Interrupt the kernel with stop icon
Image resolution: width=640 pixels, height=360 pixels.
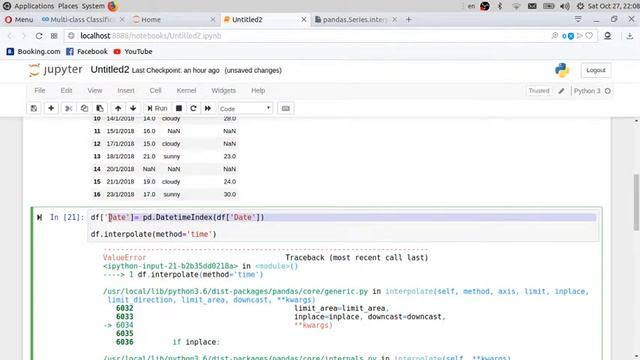[x=179, y=108]
